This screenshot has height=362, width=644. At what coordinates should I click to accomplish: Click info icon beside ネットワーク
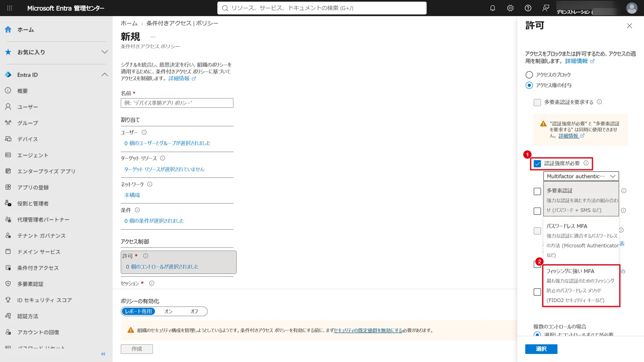tap(150, 184)
